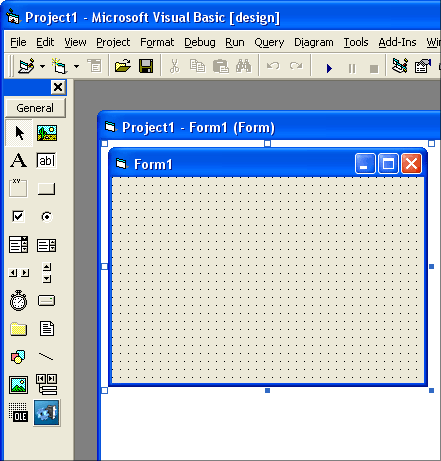Select the OptionButton control tool
The height and width of the screenshot is (461, 441).
(47, 216)
